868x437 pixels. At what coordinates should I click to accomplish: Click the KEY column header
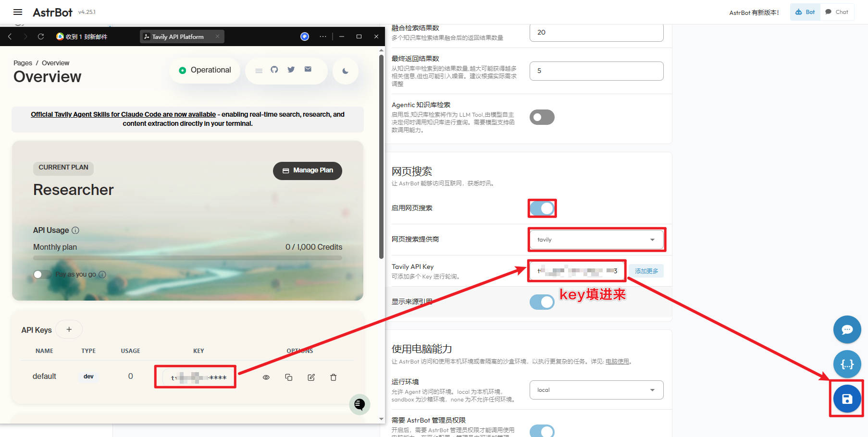coord(198,351)
